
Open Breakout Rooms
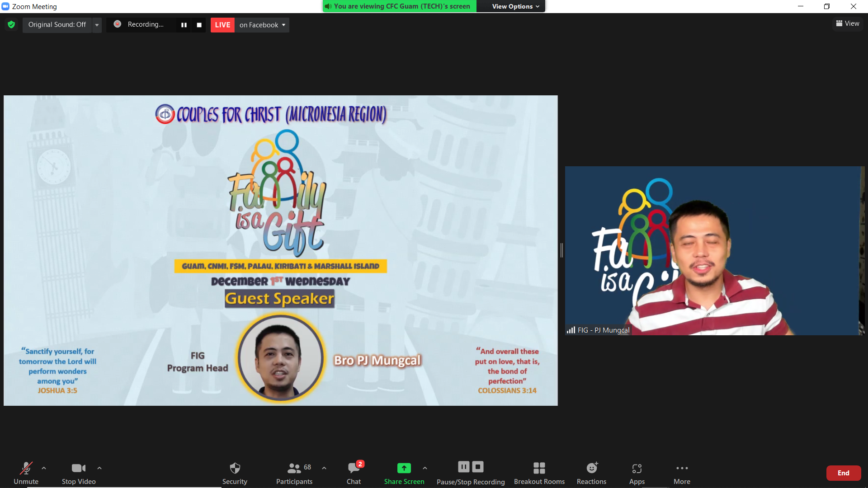pos(539,473)
